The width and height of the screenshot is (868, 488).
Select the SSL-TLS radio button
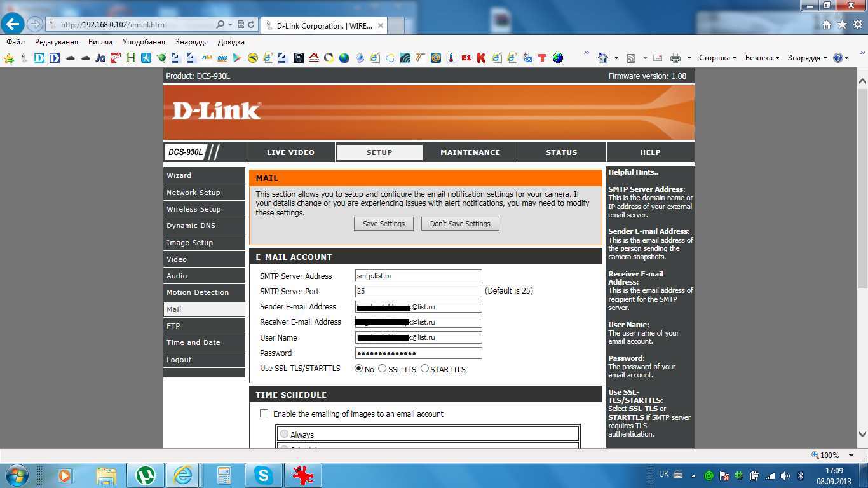point(382,369)
